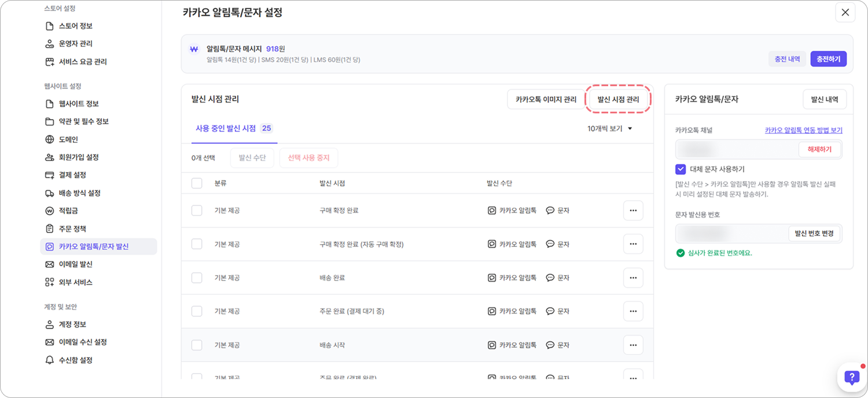Screen dimensions: 868x398
Task: Click the 해제하기 button
Action: tap(819, 149)
